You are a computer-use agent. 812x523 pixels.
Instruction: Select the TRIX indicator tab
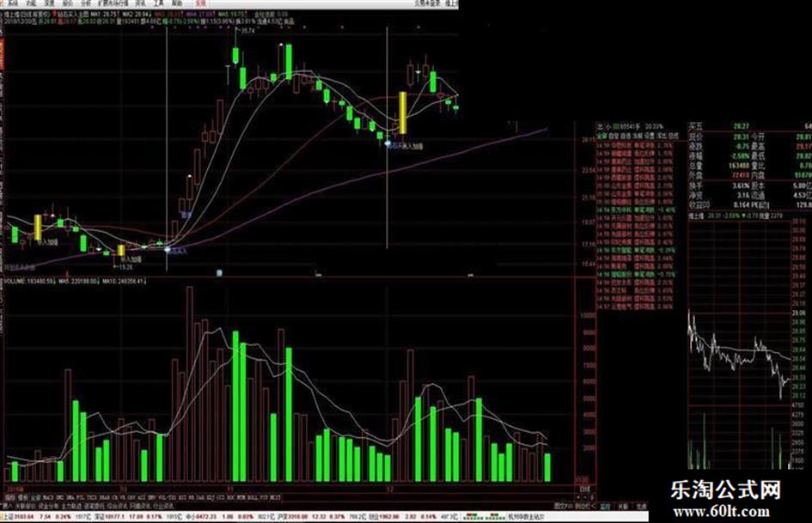coord(90,497)
